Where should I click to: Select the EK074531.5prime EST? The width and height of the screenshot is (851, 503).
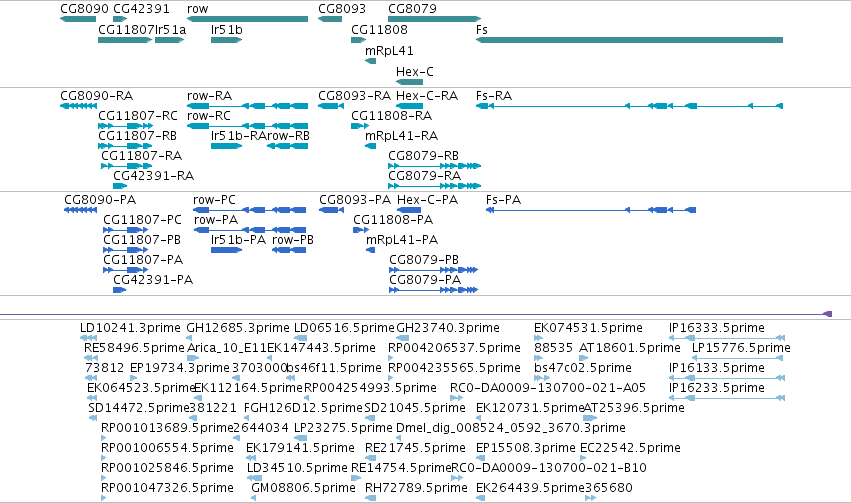[539, 338]
